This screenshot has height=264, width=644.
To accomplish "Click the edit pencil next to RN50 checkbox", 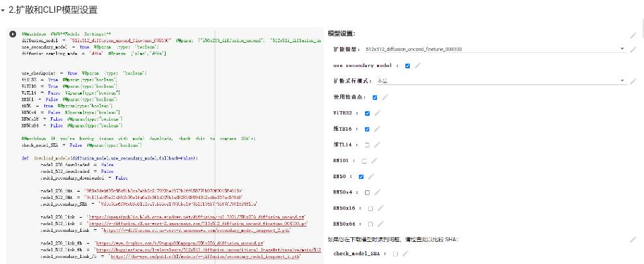I will [x=371, y=177].
